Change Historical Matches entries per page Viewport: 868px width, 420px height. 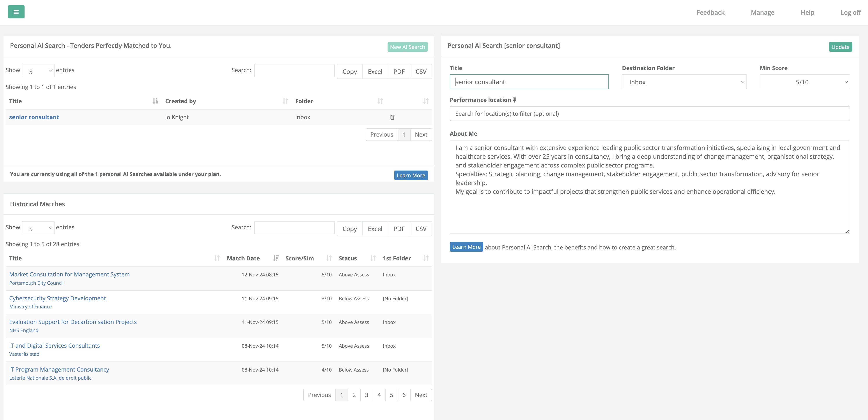point(38,228)
